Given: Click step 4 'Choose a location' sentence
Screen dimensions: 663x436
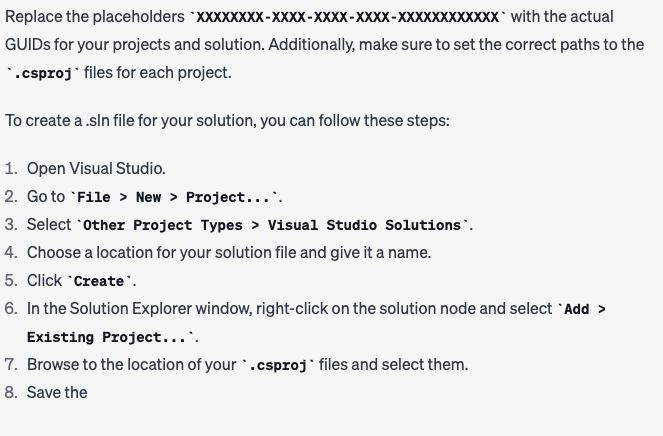Looking at the screenshot, I should pyautogui.click(x=229, y=253).
